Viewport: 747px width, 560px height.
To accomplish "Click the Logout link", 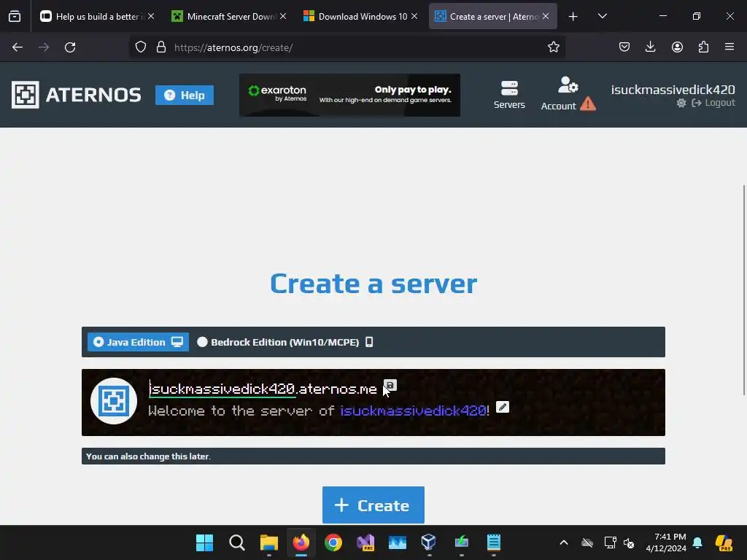I will 713,103.
